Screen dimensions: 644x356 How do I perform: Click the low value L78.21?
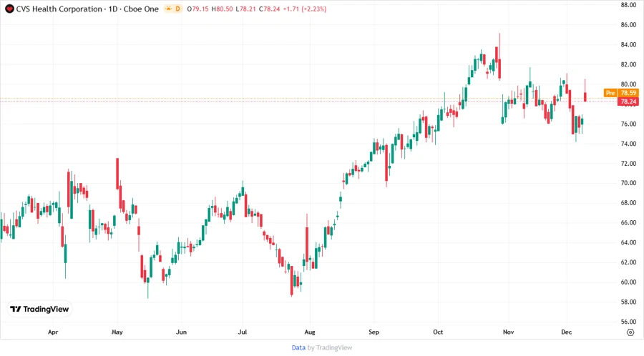coord(245,9)
